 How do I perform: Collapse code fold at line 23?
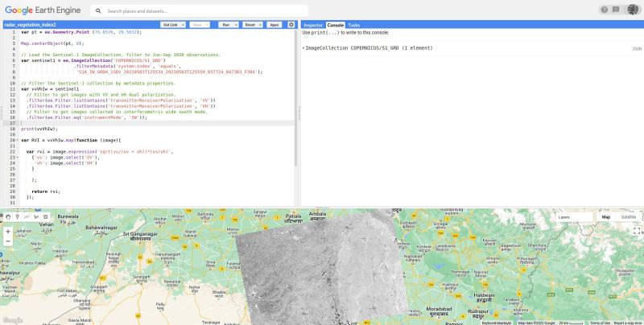pos(18,158)
